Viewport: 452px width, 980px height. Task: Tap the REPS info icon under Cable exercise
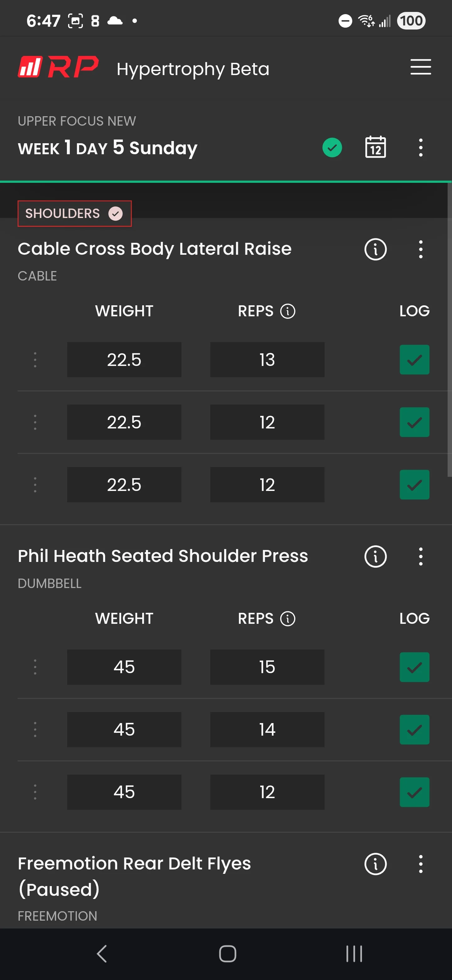[x=288, y=311]
